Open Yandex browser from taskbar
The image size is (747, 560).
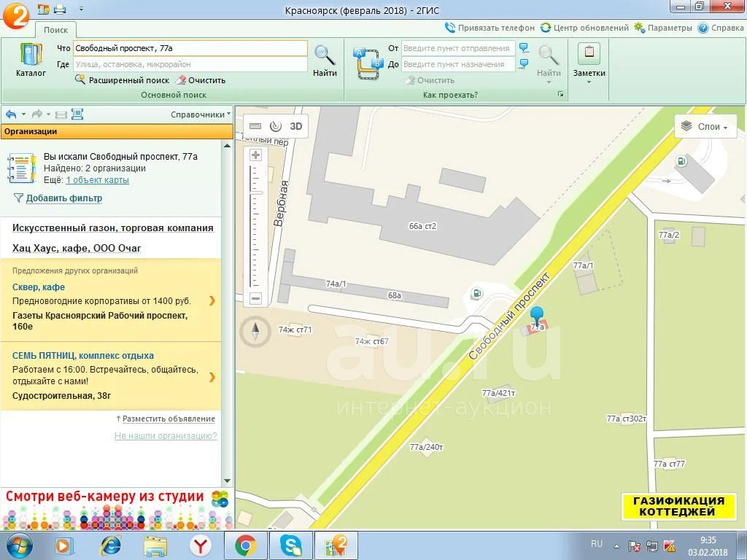pyautogui.click(x=201, y=545)
